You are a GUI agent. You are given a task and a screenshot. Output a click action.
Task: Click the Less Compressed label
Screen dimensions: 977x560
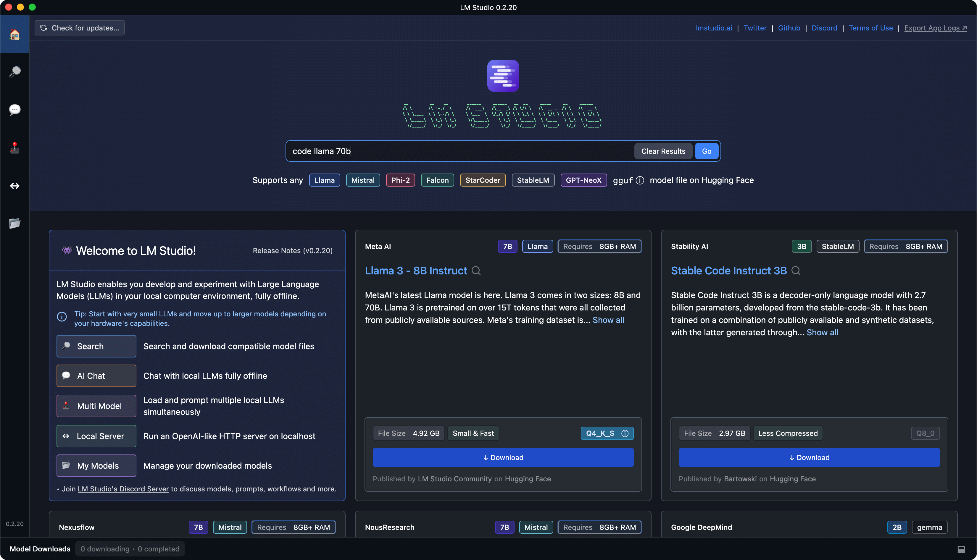787,433
